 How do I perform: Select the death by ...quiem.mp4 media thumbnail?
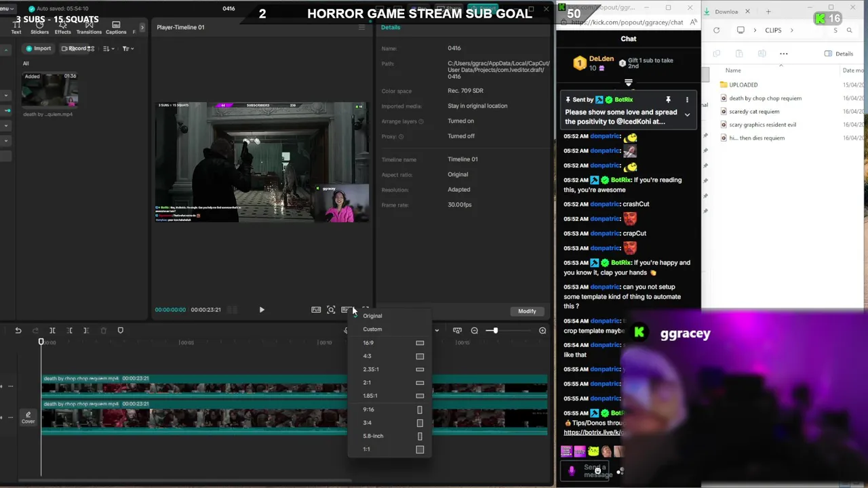(50, 90)
